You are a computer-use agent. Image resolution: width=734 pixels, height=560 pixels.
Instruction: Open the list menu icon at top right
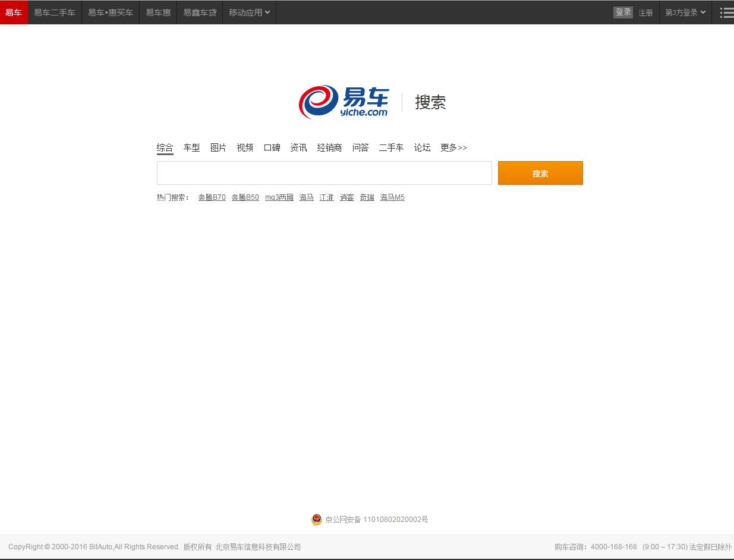pos(726,12)
